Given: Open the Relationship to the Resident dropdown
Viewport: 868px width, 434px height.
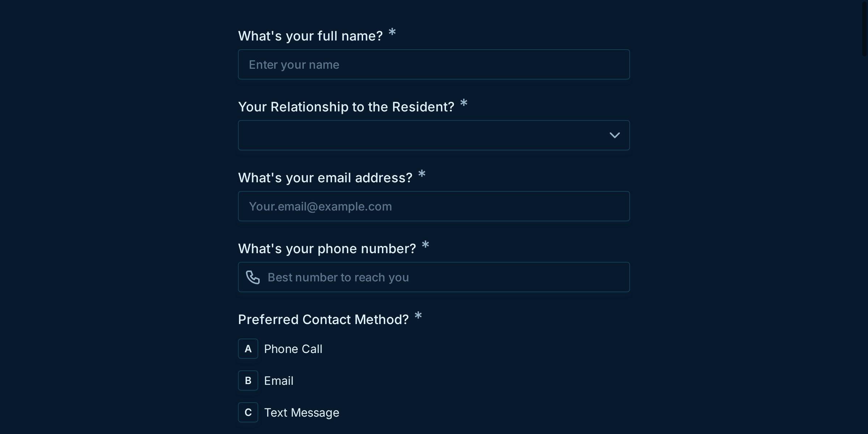Looking at the screenshot, I should 433,135.
